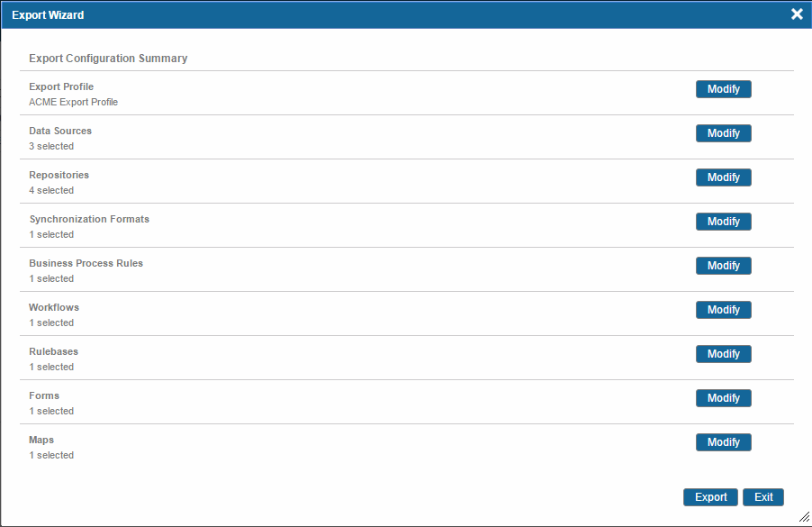Modify the Workflows selection
This screenshot has height=527, width=812.
pos(724,309)
